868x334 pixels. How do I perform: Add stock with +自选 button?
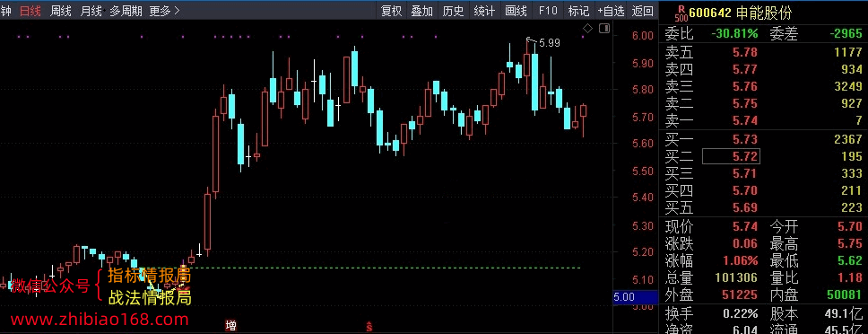coord(611,11)
